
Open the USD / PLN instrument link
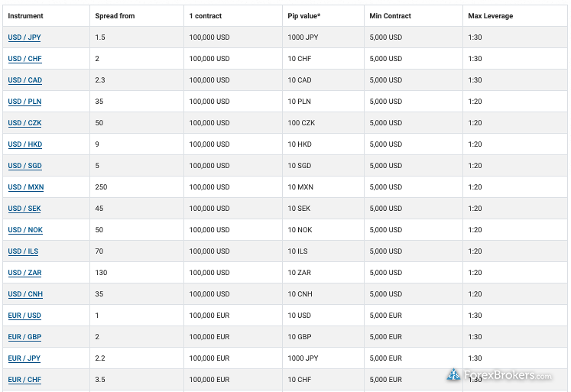[x=24, y=102]
